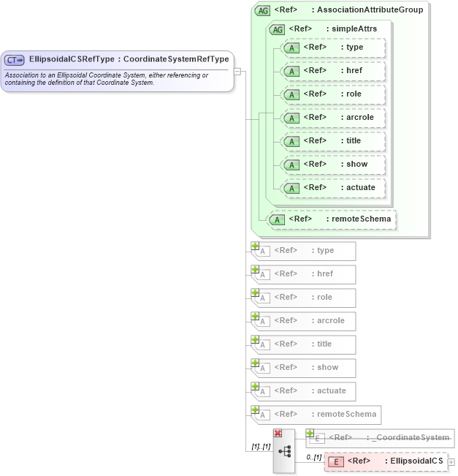Select the simpleAttrs group label
The width and height of the screenshot is (458, 476).
tap(354, 29)
